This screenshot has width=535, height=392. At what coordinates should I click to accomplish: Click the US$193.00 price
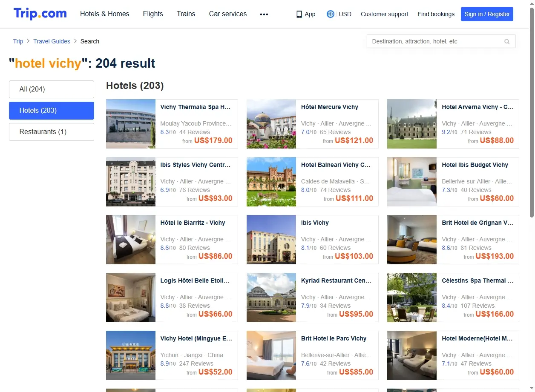[x=495, y=256]
